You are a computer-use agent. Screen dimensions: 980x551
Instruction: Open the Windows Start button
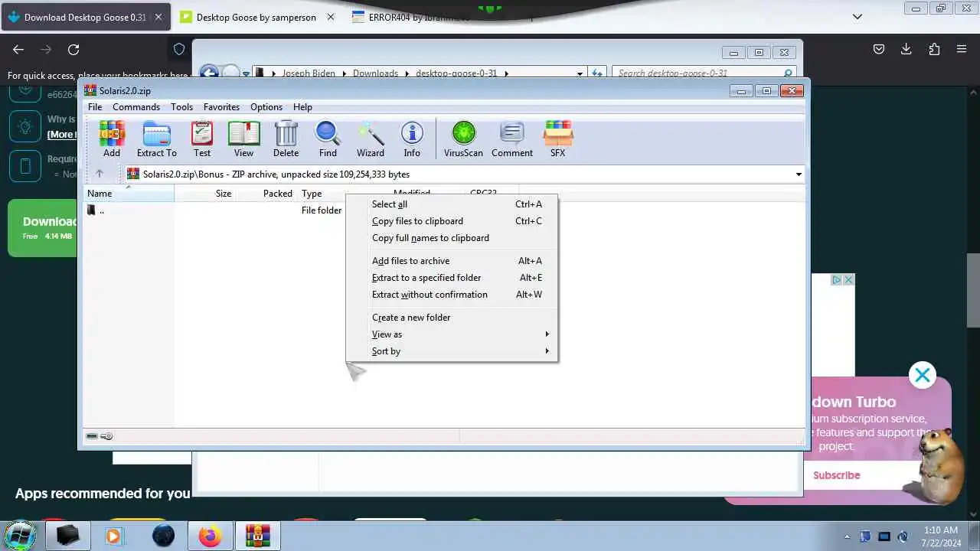(x=20, y=535)
